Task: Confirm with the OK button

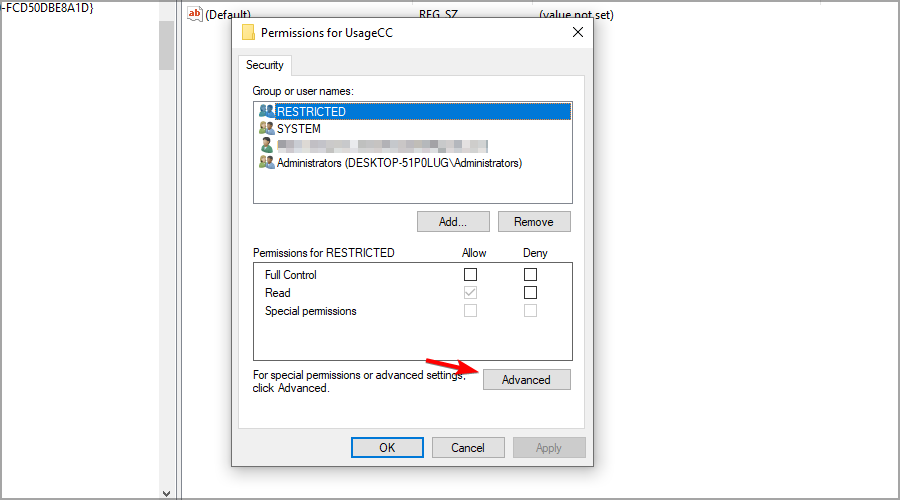Action: [387, 448]
